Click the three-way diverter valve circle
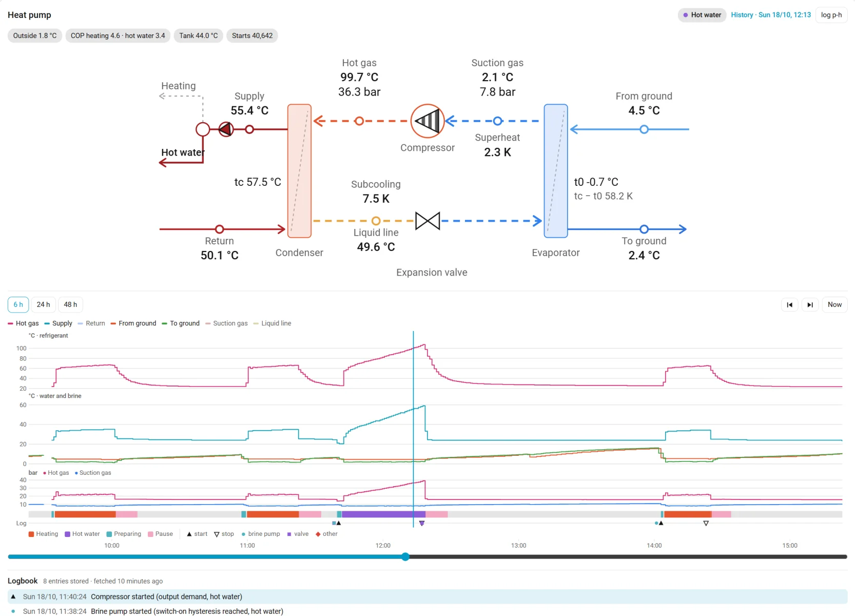 (203, 129)
